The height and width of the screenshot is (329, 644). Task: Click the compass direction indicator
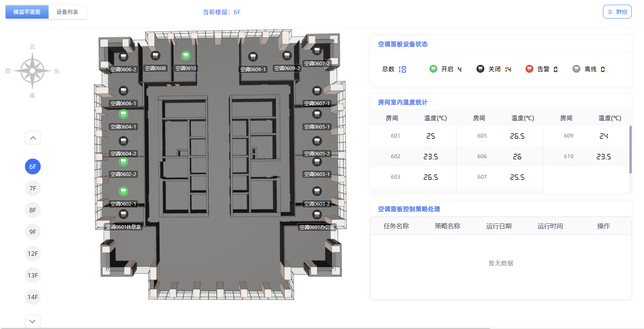click(x=32, y=71)
